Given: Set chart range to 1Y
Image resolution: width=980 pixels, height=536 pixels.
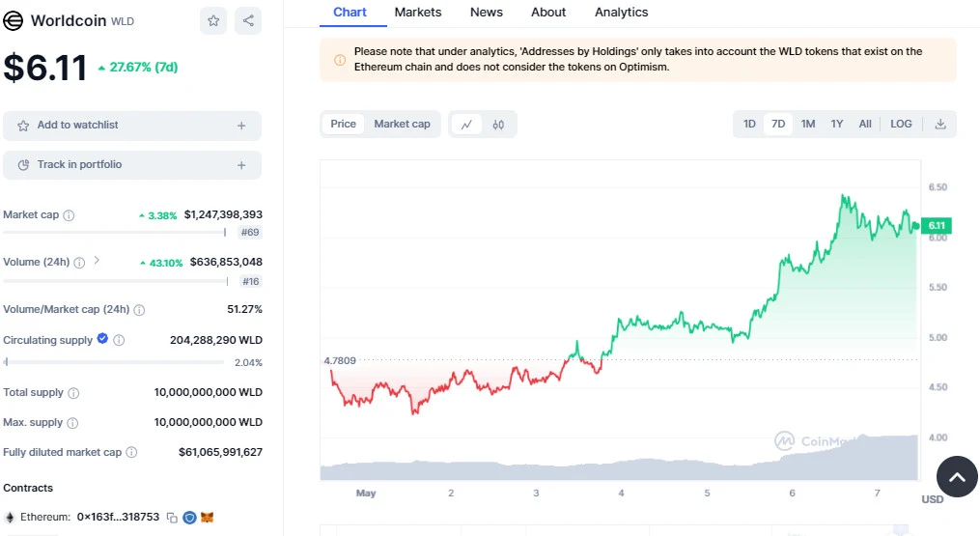Looking at the screenshot, I should [837, 124].
